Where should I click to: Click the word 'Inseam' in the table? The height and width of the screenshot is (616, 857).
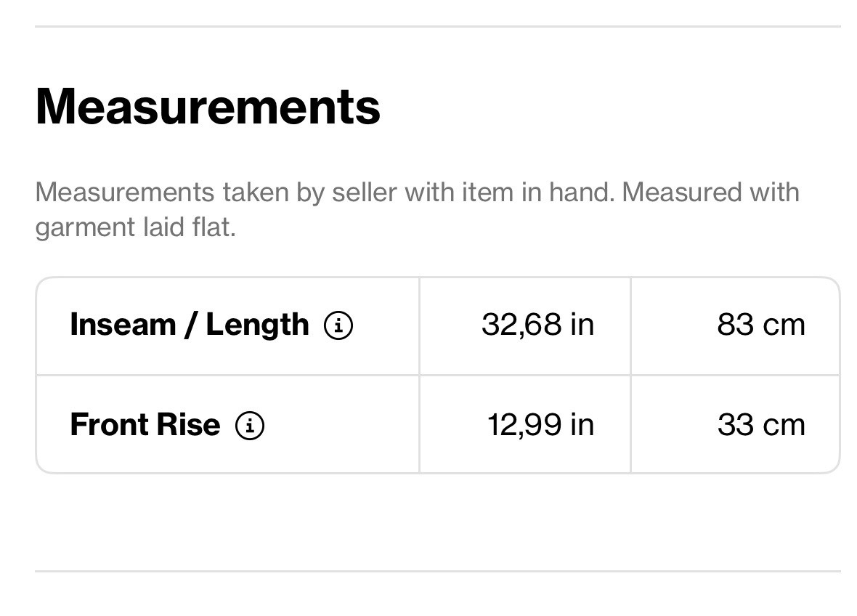123,325
